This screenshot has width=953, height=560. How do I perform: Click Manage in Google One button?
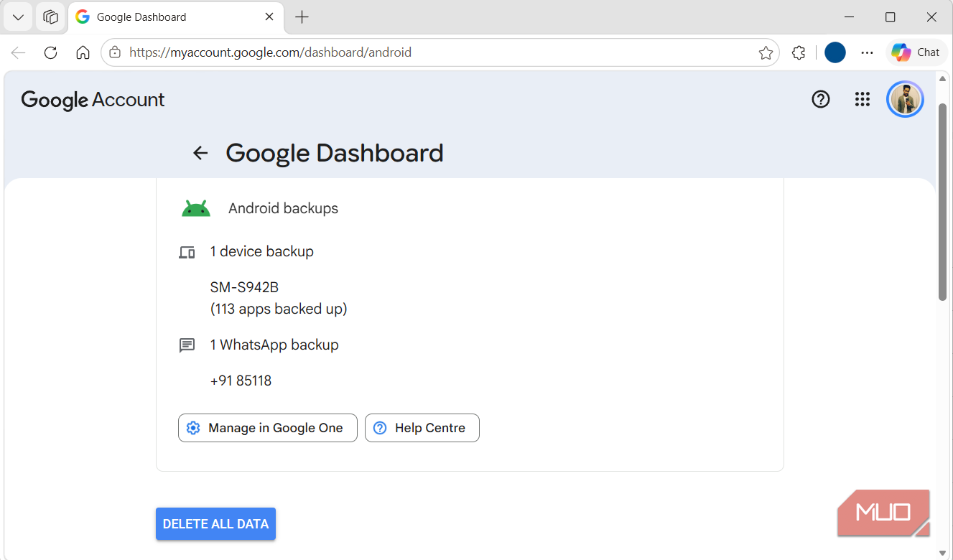click(x=268, y=428)
